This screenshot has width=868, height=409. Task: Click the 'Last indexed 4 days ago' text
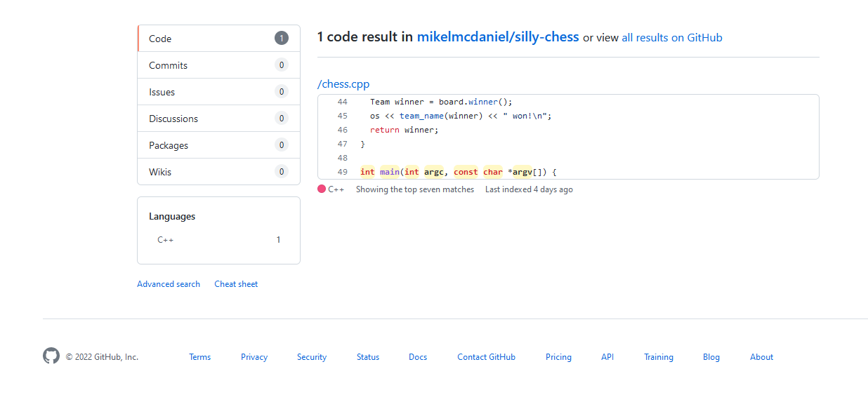point(529,189)
